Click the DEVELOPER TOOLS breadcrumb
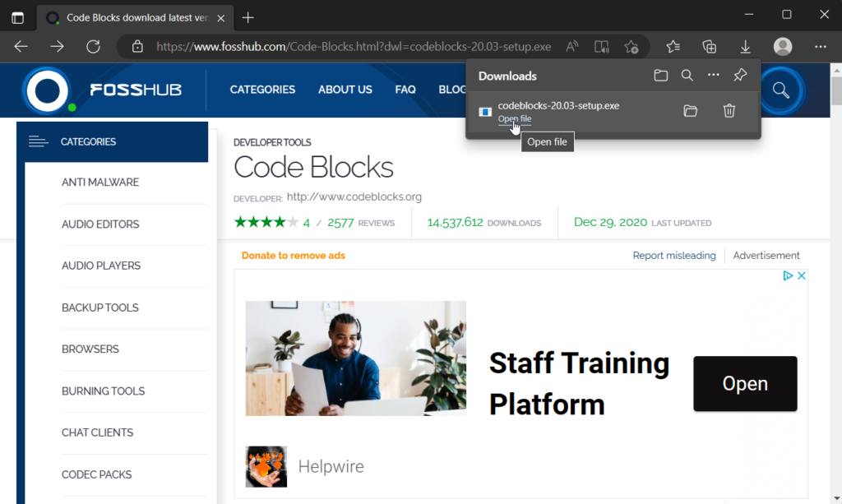Viewport: 842px width, 504px height. pyautogui.click(x=272, y=142)
